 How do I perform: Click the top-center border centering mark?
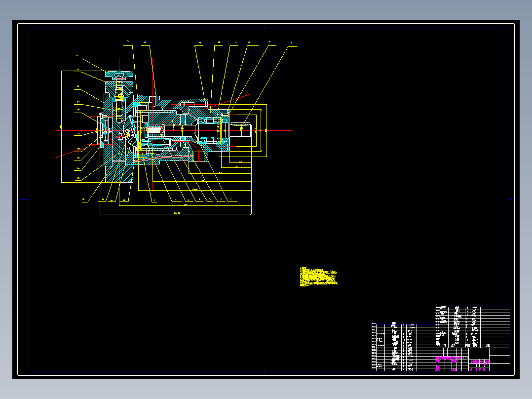266,27
